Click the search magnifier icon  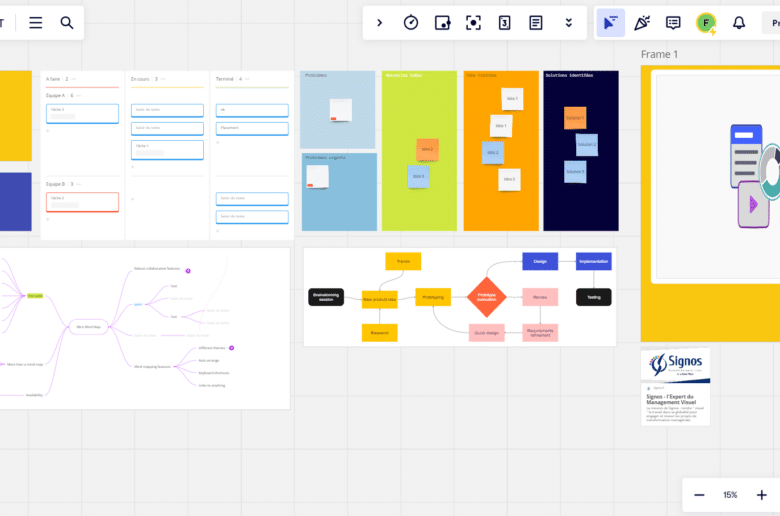coord(67,22)
